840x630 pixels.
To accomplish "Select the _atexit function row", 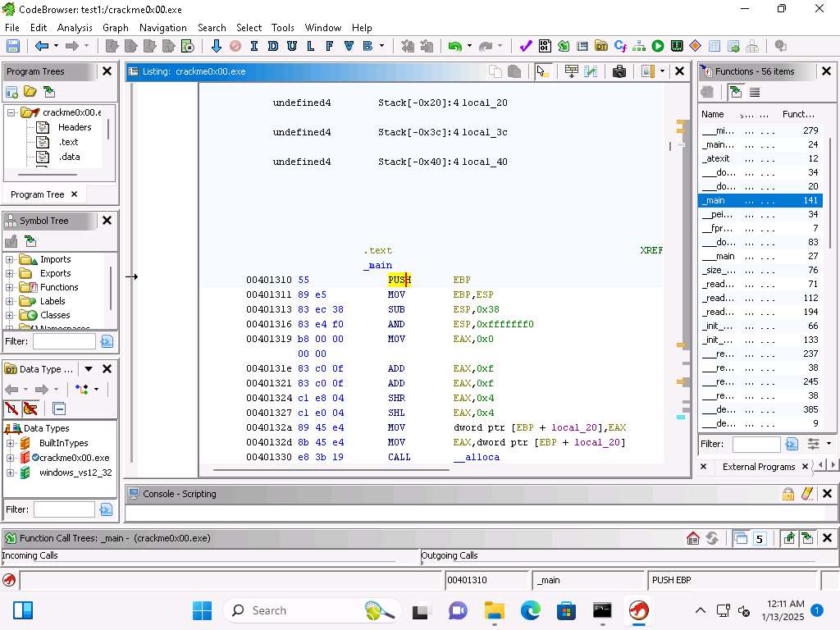I will click(716, 158).
